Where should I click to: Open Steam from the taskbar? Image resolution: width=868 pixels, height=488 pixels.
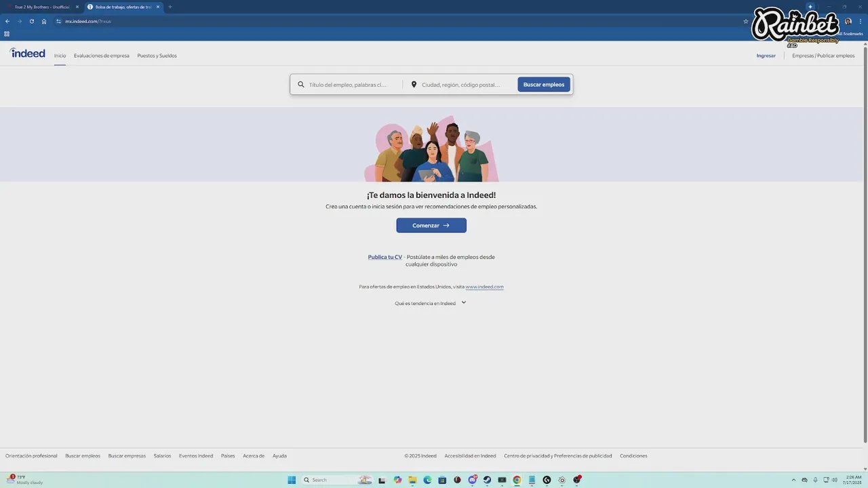(487, 480)
